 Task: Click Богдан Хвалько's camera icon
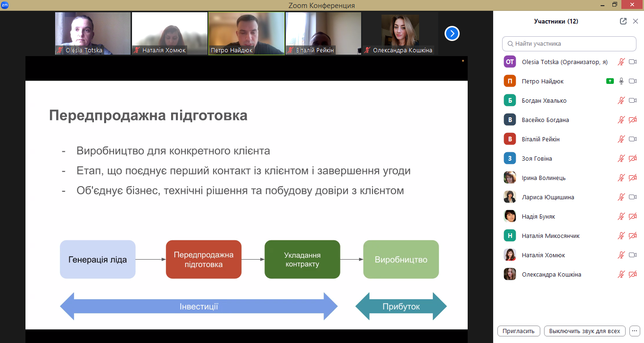633,100
